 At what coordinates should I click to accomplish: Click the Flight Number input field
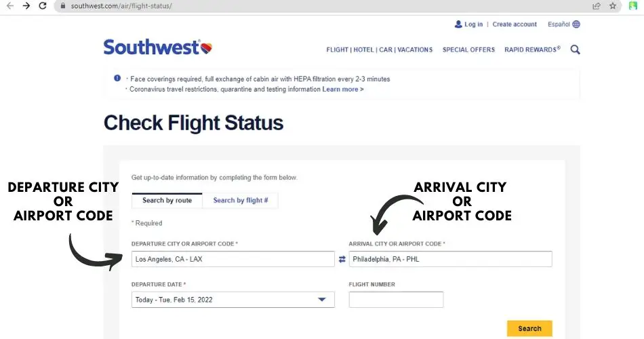pos(396,300)
